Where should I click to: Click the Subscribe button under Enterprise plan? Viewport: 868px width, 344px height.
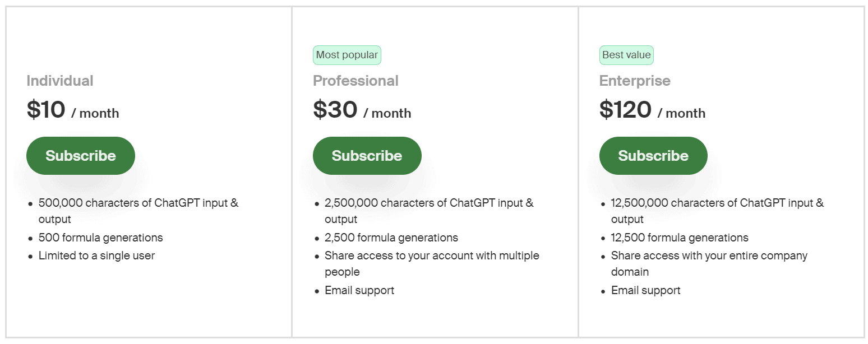[653, 155]
